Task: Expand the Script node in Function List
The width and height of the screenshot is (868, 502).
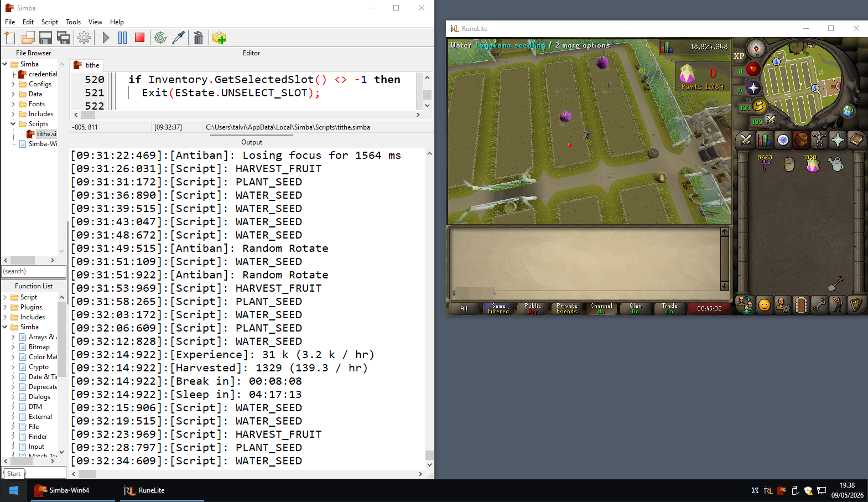Action: pos(5,297)
